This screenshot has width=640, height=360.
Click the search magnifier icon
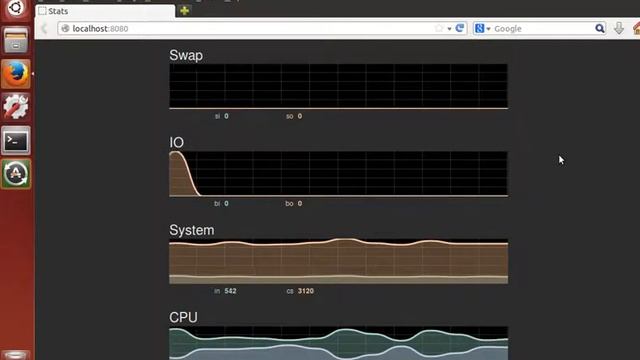[600, 29]
